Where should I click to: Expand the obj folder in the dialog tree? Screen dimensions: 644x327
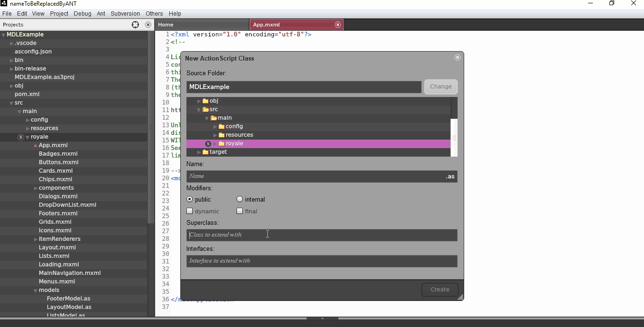click(x=198, y=101)
